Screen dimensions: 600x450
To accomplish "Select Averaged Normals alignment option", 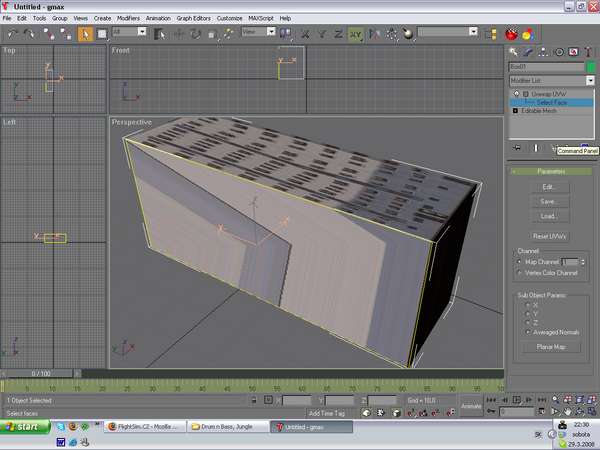I will pos(529,330).
